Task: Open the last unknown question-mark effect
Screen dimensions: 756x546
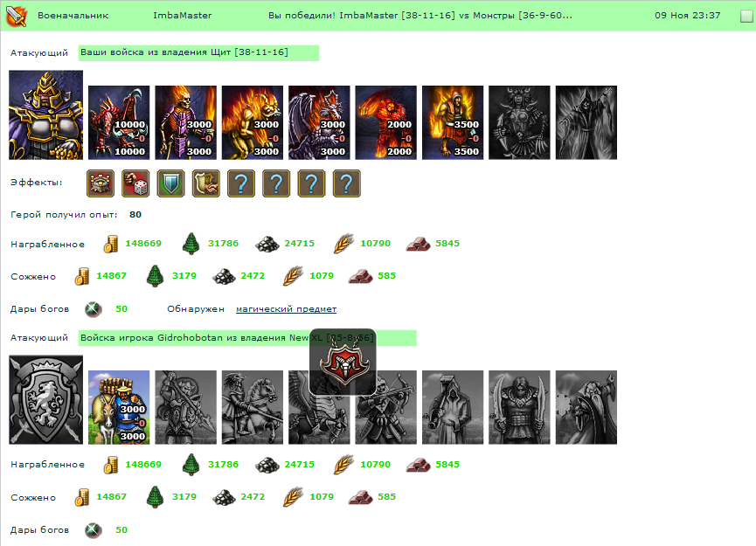Action: pyautogui.click(x=347, y=183)
